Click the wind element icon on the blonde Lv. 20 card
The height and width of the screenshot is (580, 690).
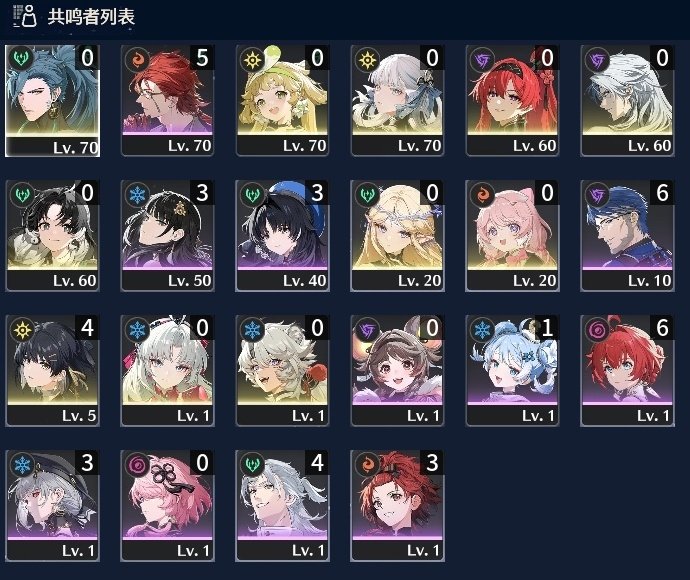367,194
